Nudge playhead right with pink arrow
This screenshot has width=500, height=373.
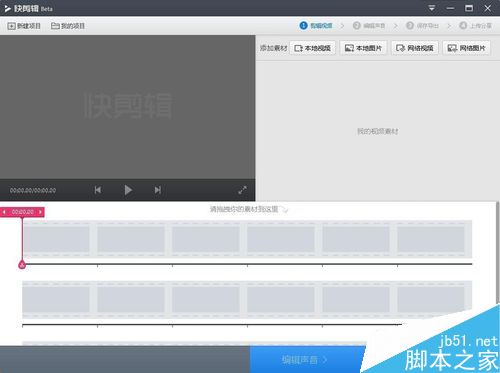(40, 212)
